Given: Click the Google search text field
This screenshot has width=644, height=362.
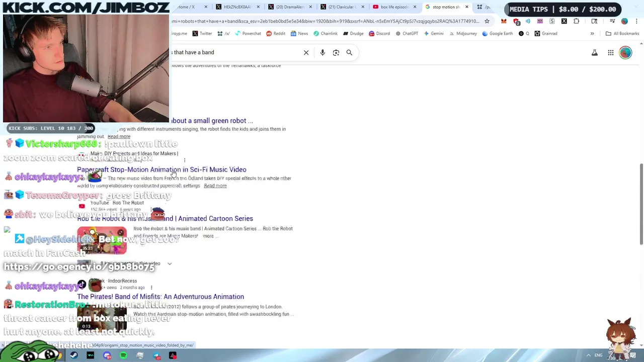Looking at the screenshot, I should (x=234, y=52).
